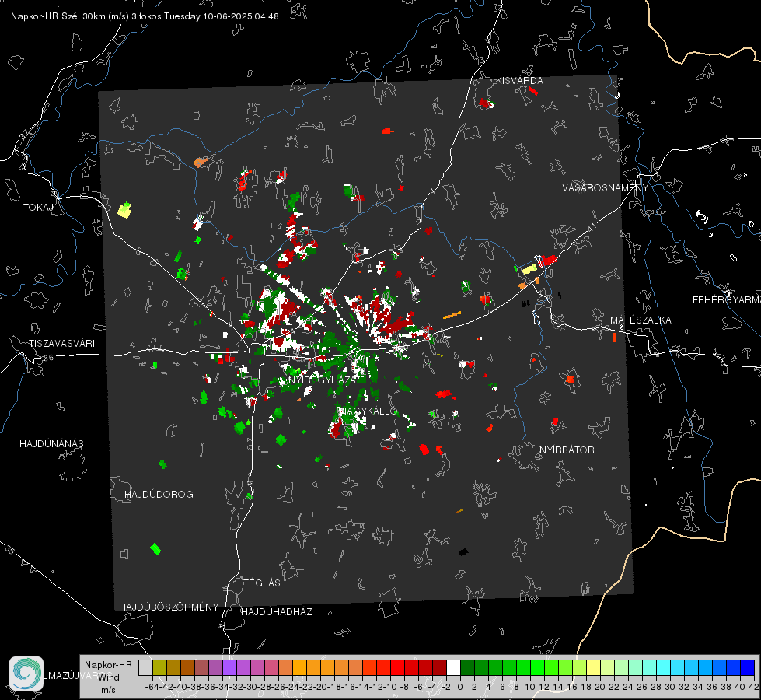This screenshot has height=700, width=761.
Task: Click the HAJDÚBÖSZÖRMÉNY town label
Action: coord(169,607)
